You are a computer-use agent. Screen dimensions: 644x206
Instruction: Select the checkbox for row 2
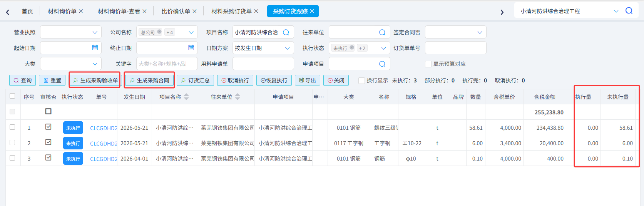(12, 142)
